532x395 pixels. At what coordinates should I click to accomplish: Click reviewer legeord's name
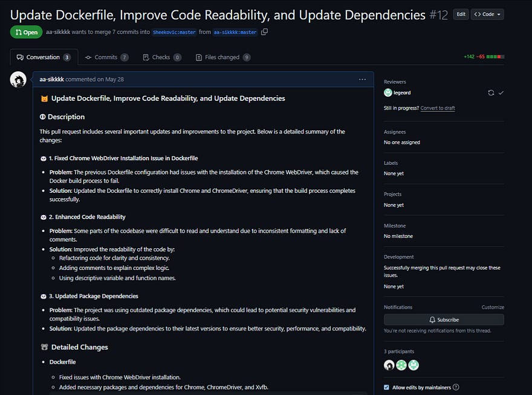[402, 92]
